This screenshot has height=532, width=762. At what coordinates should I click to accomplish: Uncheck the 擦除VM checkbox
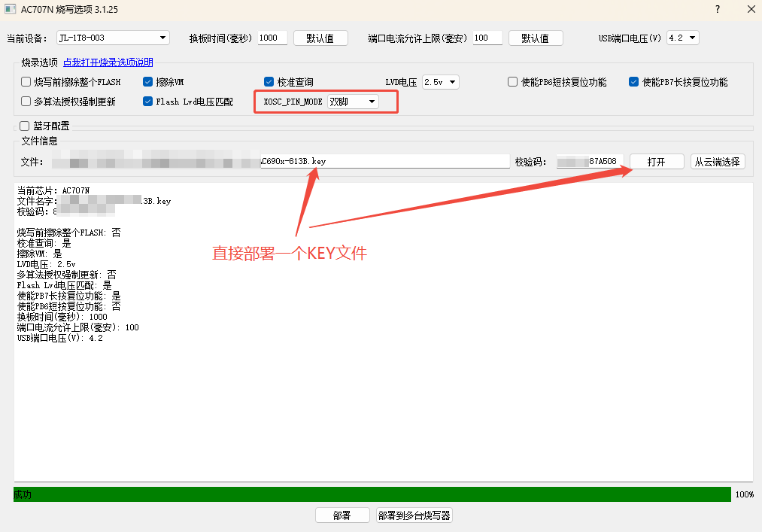(x=147, y=82)
